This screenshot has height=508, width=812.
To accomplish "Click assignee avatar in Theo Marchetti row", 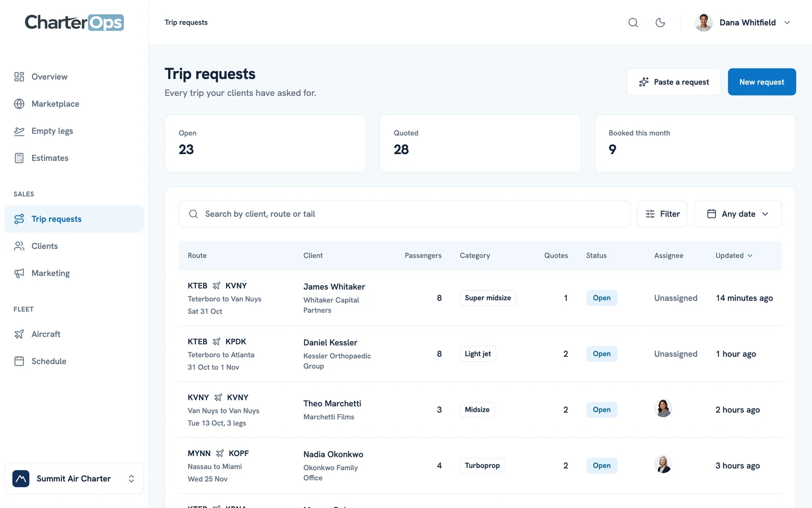I will pyautogui.click(x=663, y=408).
